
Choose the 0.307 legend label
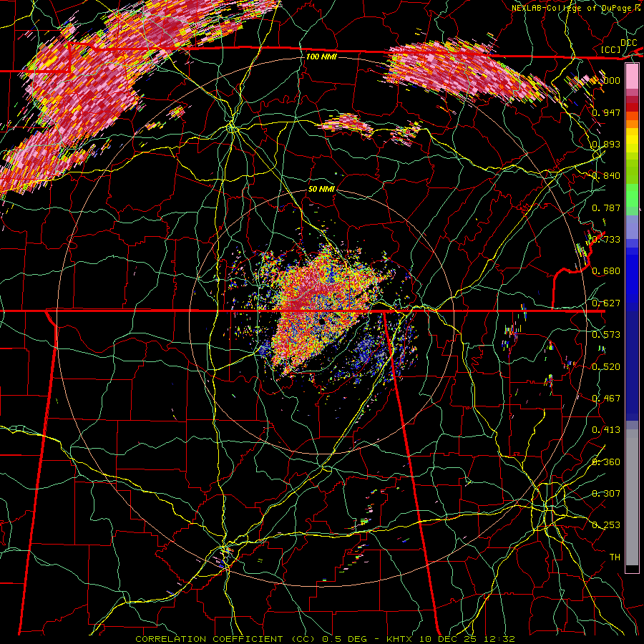(x=606, y=494)
